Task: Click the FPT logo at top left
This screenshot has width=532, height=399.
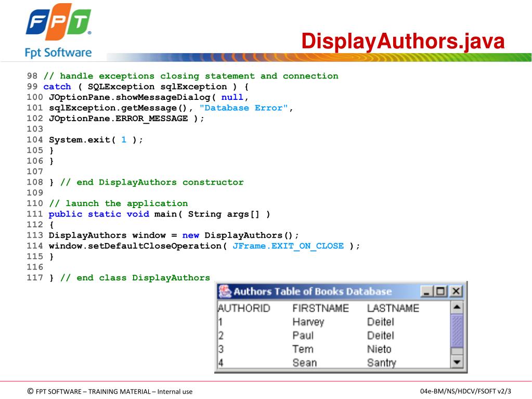Action: click(x=58, y=22)
